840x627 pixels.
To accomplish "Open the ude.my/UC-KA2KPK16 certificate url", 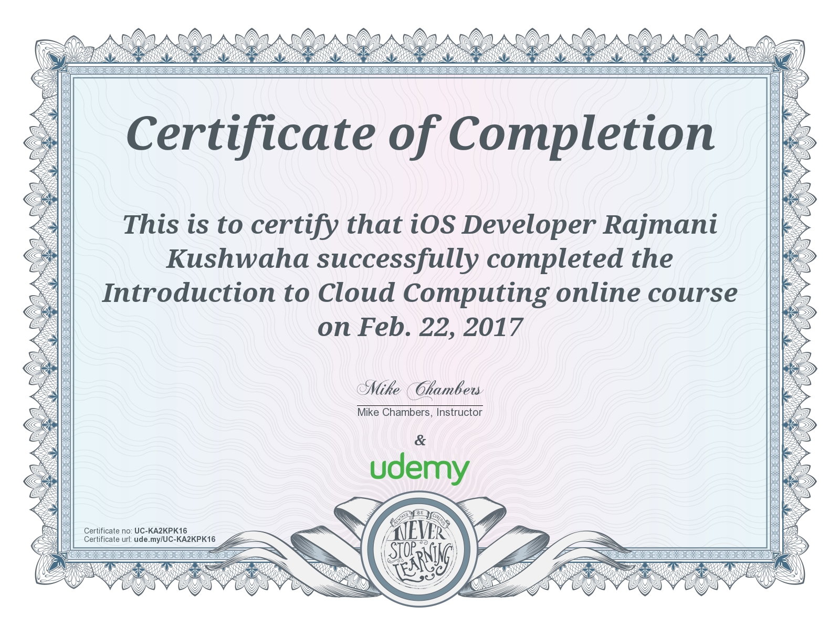I will [174, 539].
